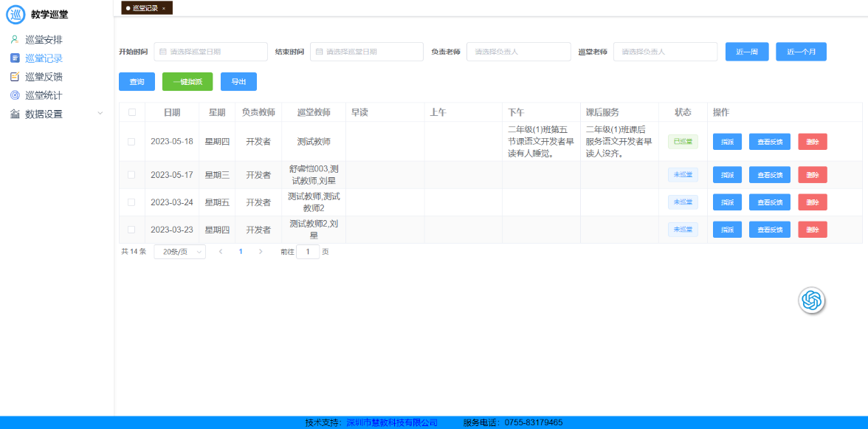
Task: Click the date cell 2023-03-23
Action: [172, 229]
